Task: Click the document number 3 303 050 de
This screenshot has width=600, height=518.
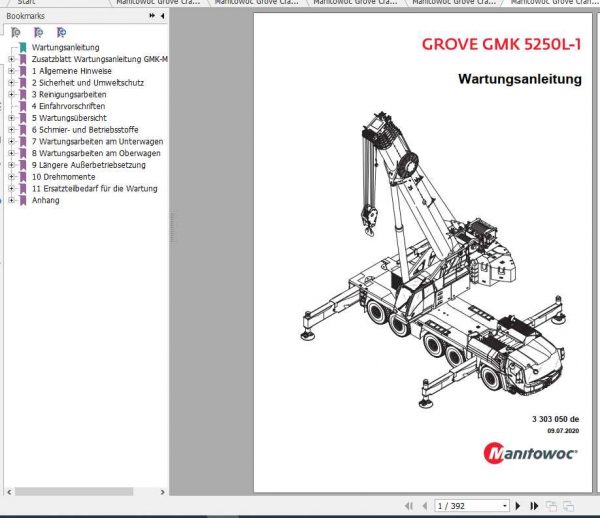Action: tap(555, 419)
